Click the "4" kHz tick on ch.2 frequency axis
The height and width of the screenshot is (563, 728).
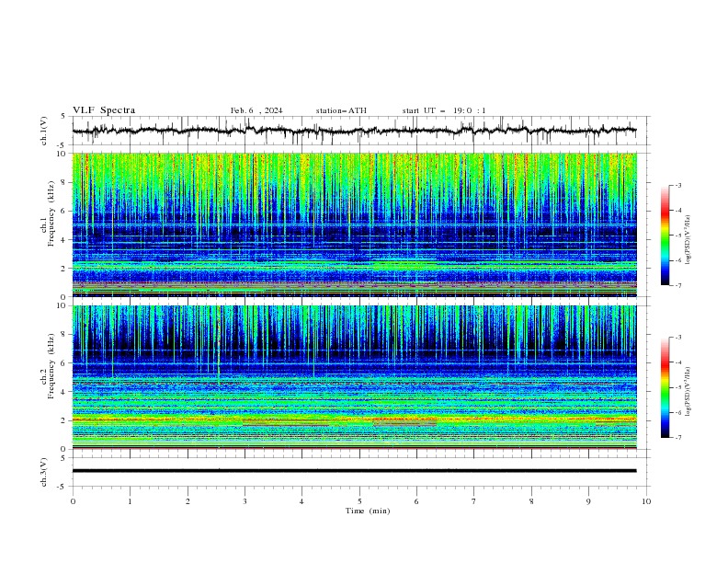coord(65,392)
